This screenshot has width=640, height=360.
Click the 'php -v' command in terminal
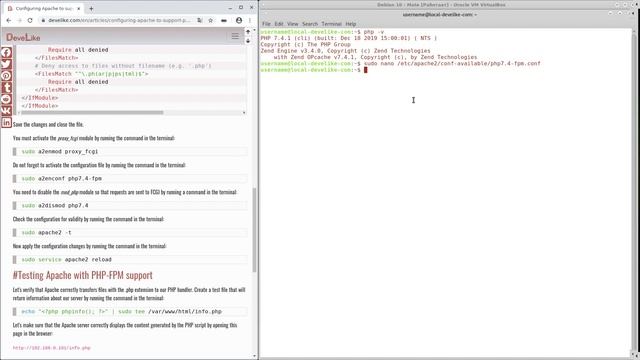pos(374,32)
